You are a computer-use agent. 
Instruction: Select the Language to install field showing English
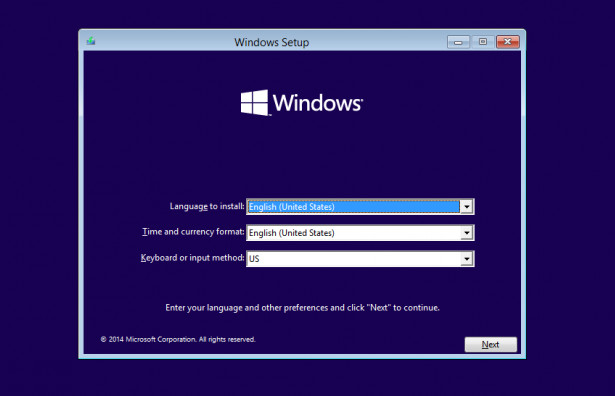(360, 207)
